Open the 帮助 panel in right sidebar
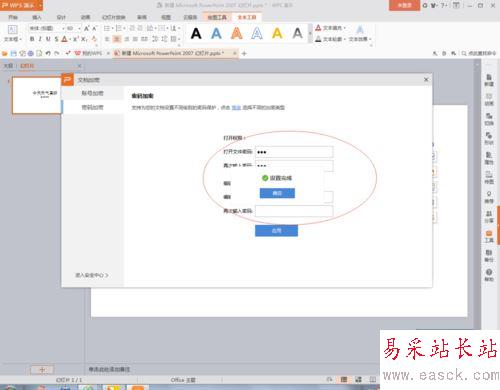 pyautogui.click(x=489, y=275)
